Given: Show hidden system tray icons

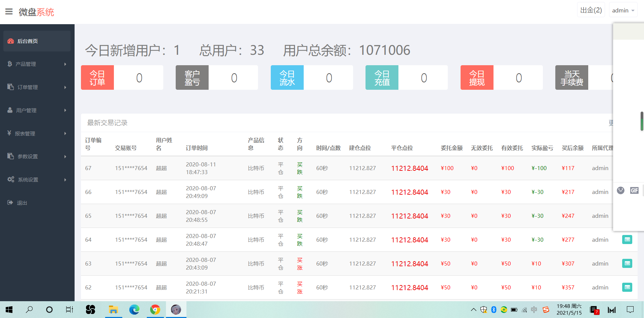Looking at the screenshot, I should point(473,310).
